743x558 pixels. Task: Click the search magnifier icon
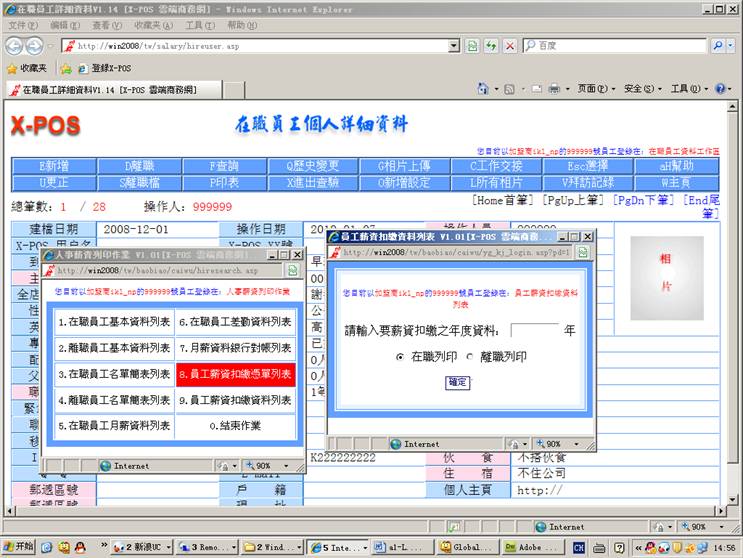718,46
